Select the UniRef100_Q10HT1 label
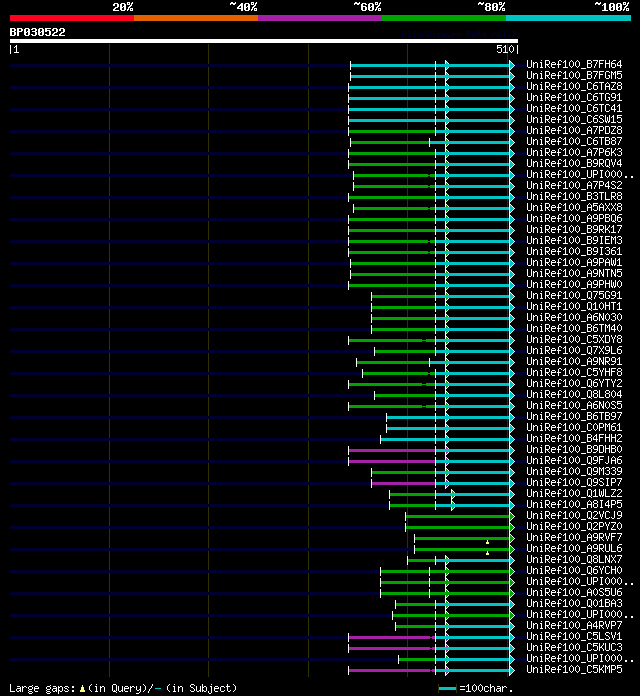This screenshot has height=696, width=640. (574, 306)
